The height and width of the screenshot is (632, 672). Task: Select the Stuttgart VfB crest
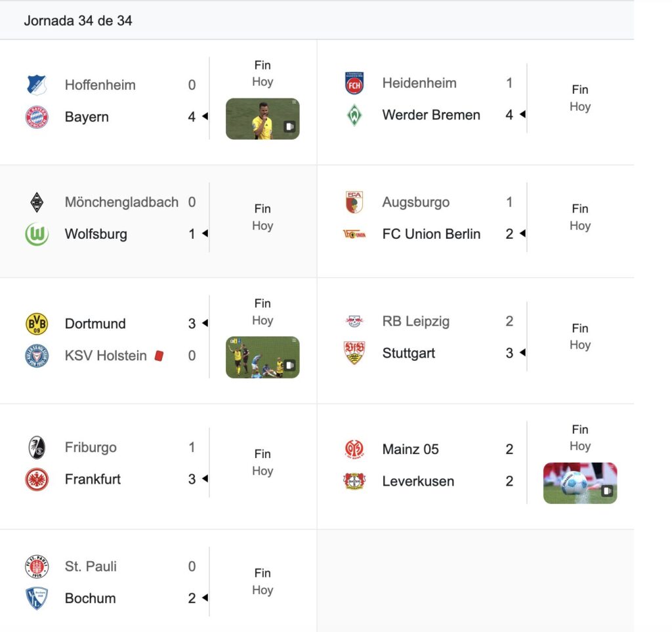click(x=354, y=352)
